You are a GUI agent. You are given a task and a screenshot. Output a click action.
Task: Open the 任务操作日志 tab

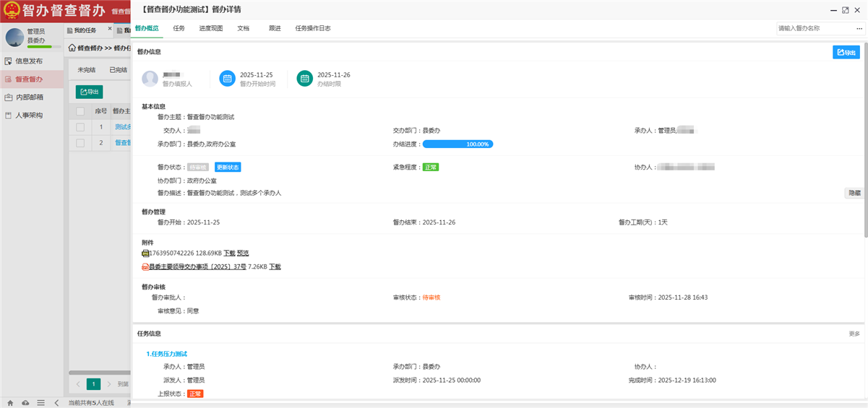pyautogui.click(x=313, y=28)
